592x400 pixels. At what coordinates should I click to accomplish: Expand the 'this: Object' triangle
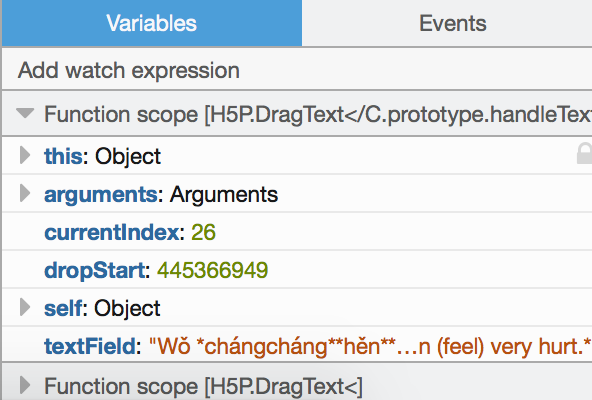coord(25,155)
